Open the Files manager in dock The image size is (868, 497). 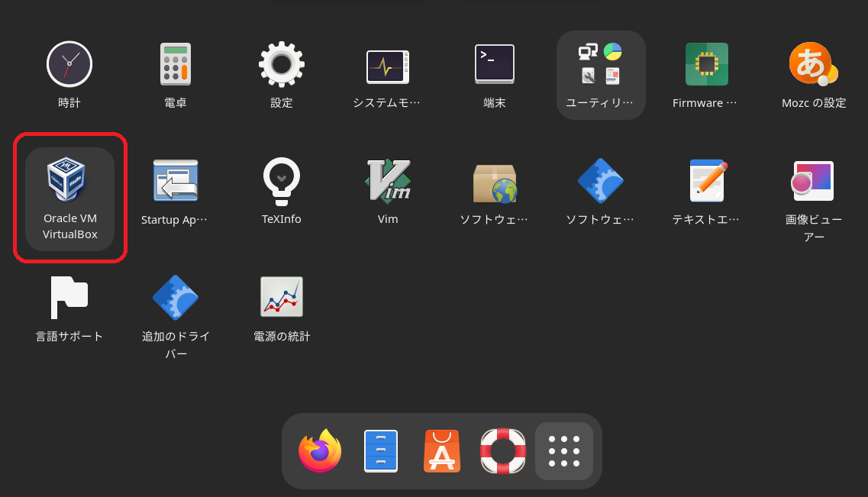tap(381, 451)
